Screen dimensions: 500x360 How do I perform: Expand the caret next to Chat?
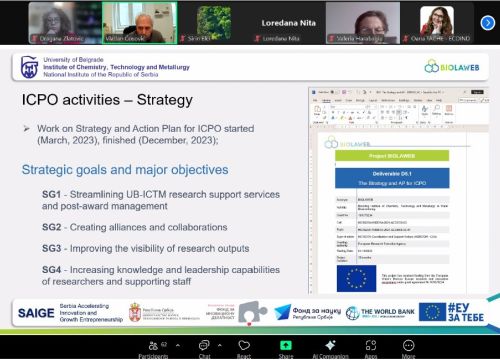(x=219, y=345)
